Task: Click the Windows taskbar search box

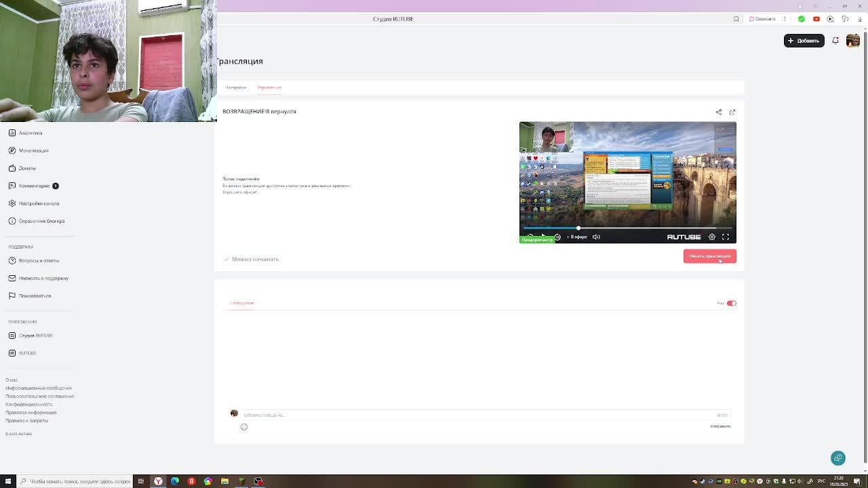Action: (x=75, y=481)
